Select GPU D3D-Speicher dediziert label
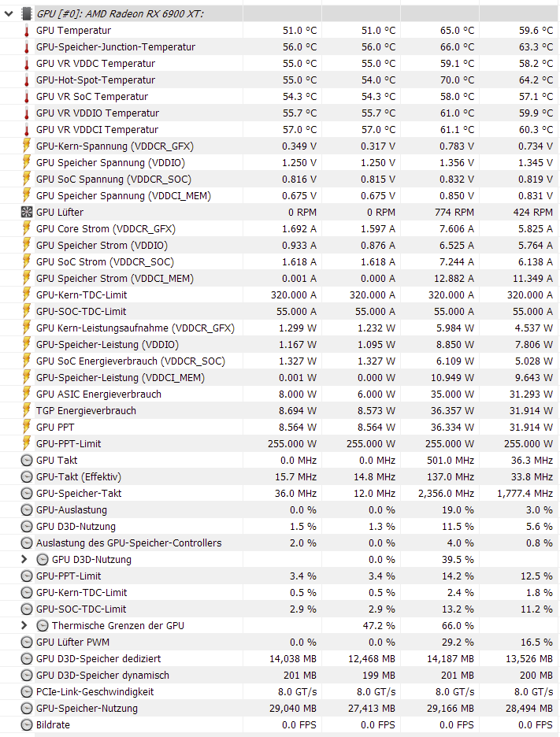 pyautogui.click(x=98, y=658)
